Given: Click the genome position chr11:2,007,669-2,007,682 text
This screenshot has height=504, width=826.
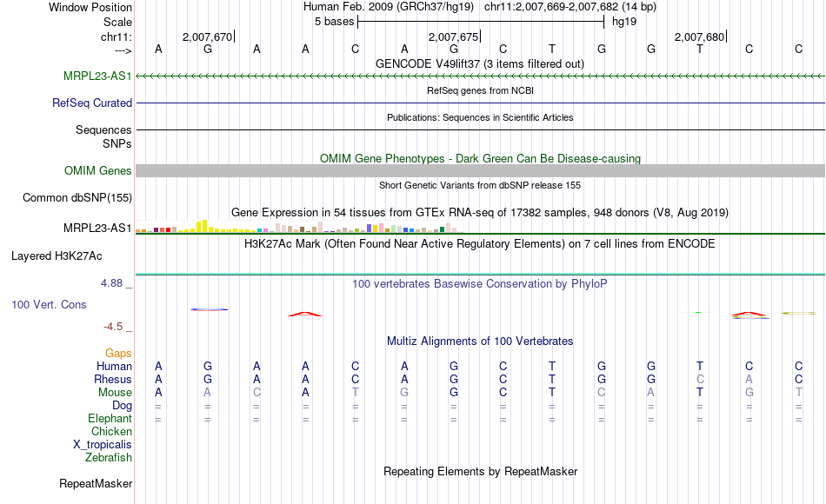Looking at the screenshot, I should 550,7.
